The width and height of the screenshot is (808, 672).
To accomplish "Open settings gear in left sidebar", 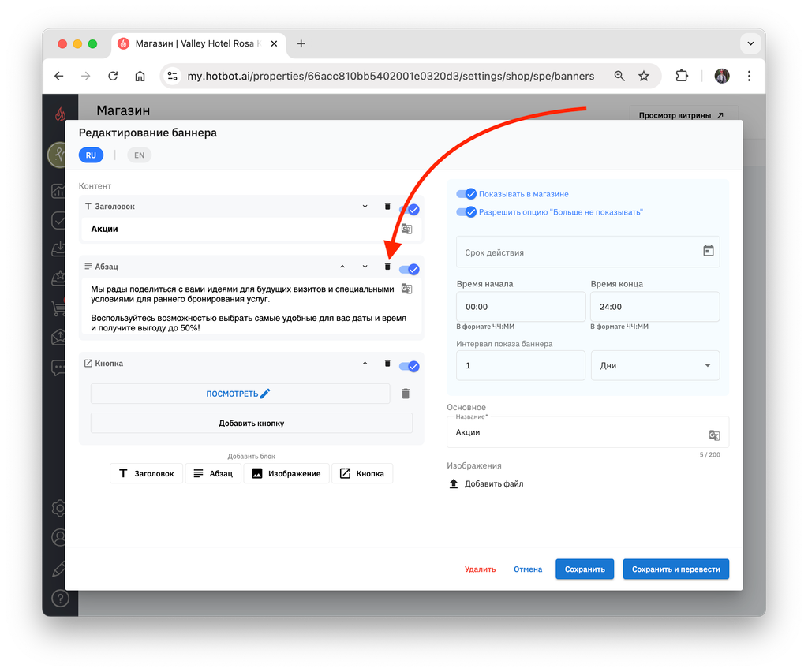I will click(58, 508).
